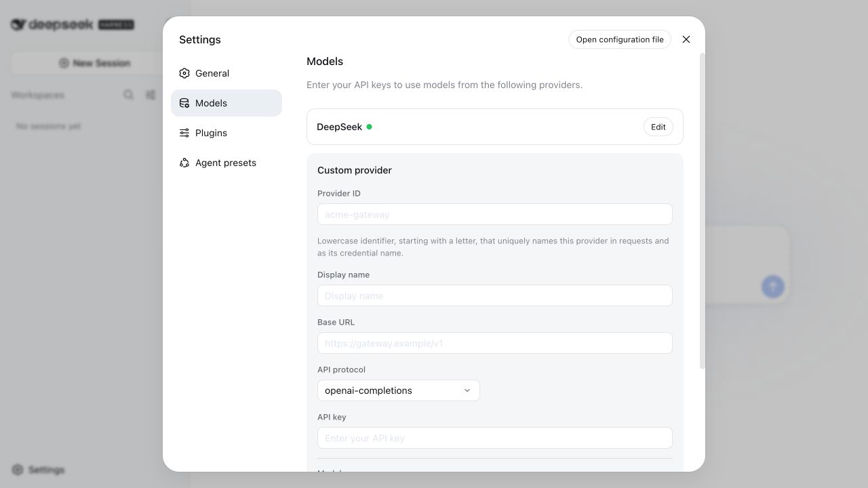The height and width of the screenshot is (488, 868).
Task: Edit the DeepSeek provider
Action: click(658, 127)
